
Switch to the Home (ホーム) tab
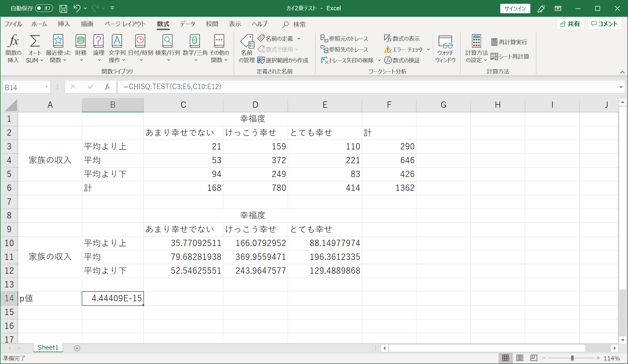[x=39, y=24]
